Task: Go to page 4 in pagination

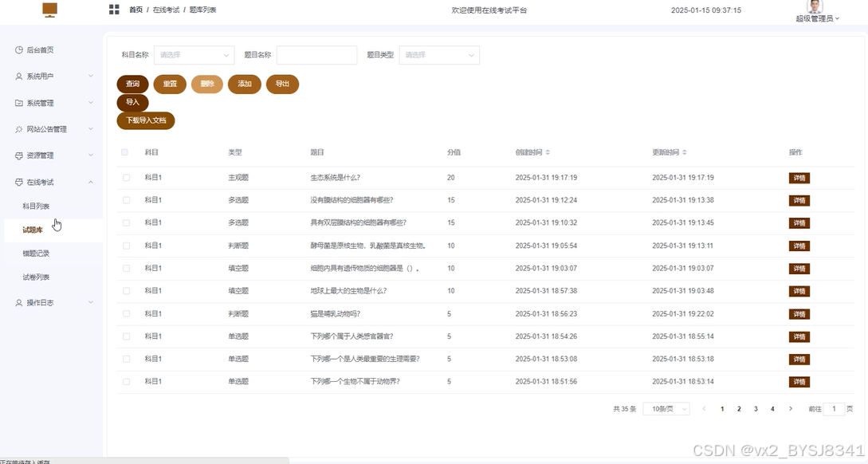Action: [772, 409]
